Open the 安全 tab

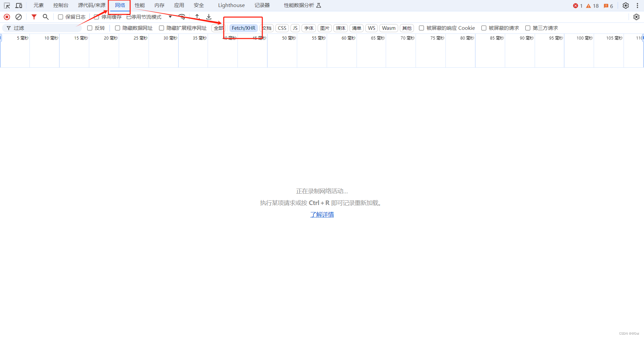point(199,5)
